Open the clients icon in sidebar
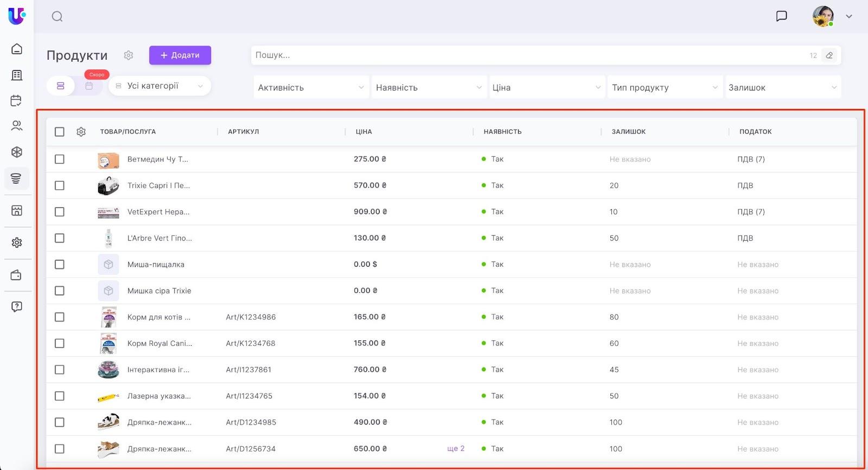Screen dimensions: 868x470 coord(17,126)
